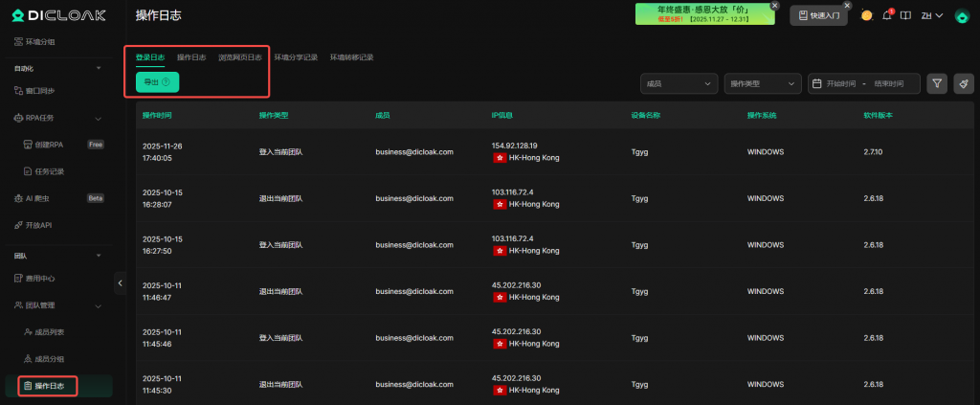The width and height of the screenshot is (980, 405).
Task: Open 任务记录 sidebar item
Action: click(44, 171)
